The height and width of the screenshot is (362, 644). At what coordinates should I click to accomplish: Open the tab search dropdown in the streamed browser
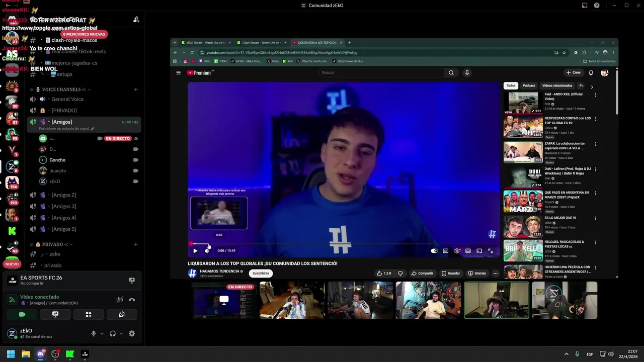pyautogui.click(x=175, y=42)
